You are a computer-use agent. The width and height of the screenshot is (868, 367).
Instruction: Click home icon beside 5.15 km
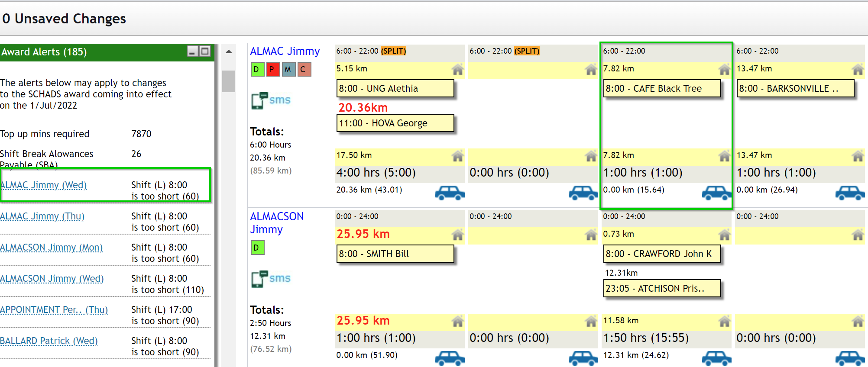457,69
